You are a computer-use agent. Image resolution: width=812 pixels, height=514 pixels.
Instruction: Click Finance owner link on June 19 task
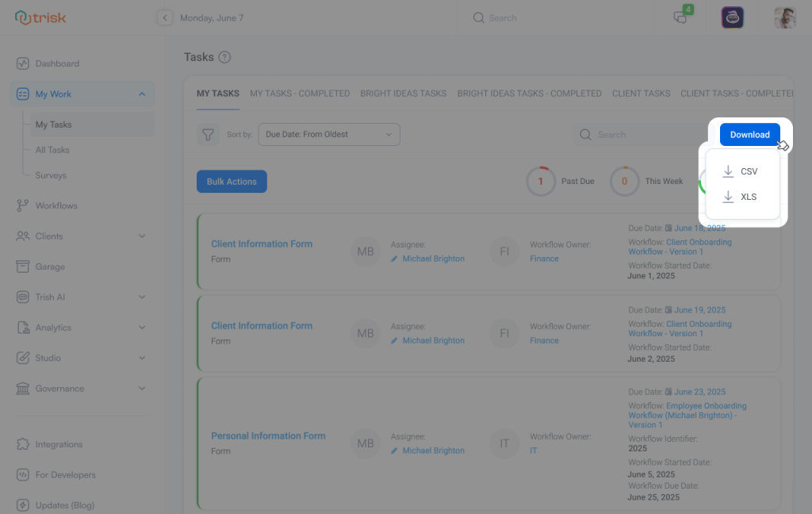tap(544, 340)
